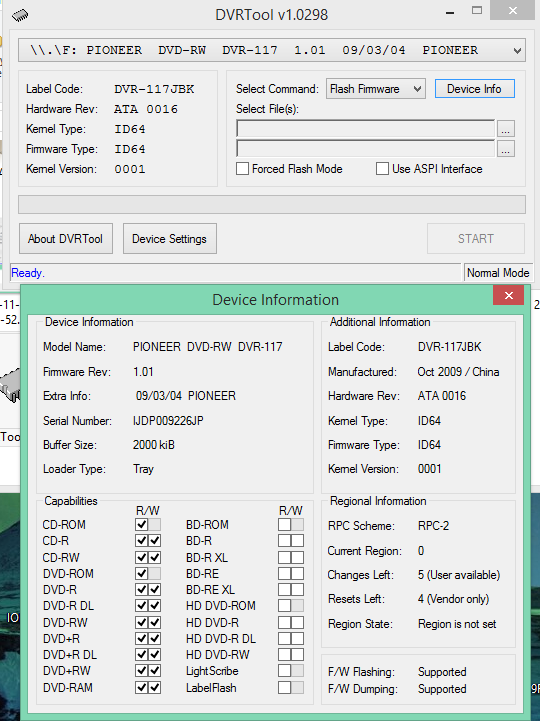Toggle HD DVD-R write checkbox
This screenshot has height=721, width=540.
[x=298, y=623]
